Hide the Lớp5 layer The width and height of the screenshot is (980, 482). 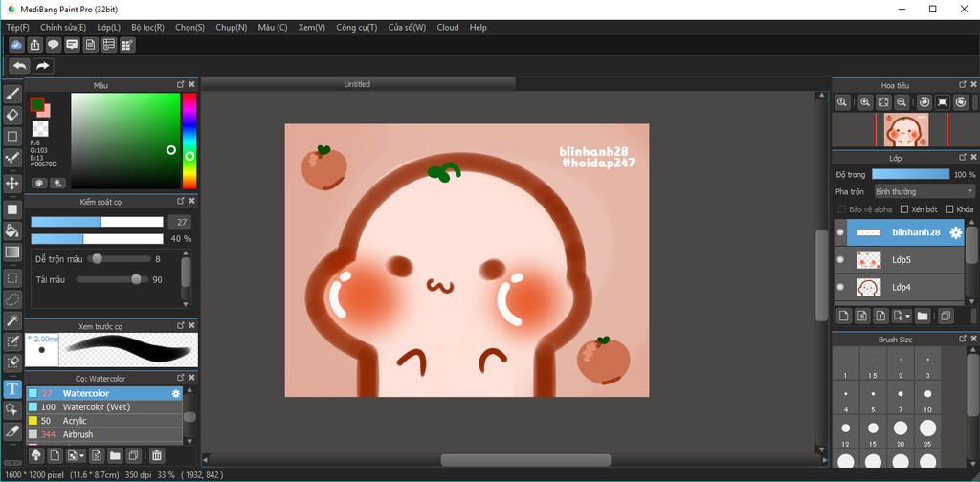[x=840, y=259]
